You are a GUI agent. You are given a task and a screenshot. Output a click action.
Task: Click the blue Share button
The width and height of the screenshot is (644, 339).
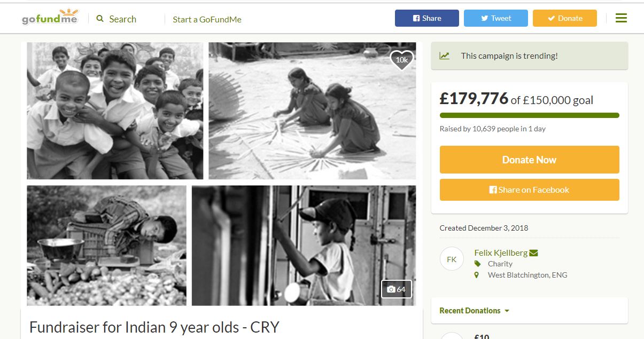pyautogui.click(x=427, y=18)
